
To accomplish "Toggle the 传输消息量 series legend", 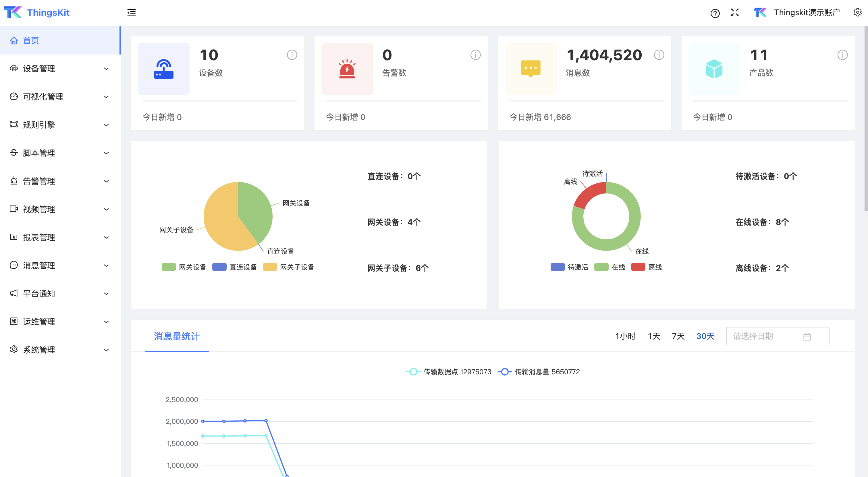I will point(539,372).
